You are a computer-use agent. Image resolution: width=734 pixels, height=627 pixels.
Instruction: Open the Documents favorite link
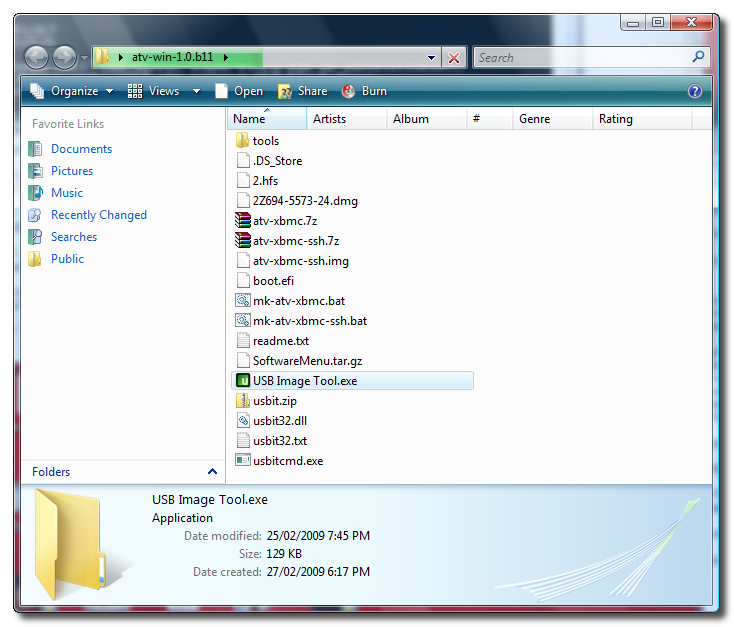coord(81,149)
